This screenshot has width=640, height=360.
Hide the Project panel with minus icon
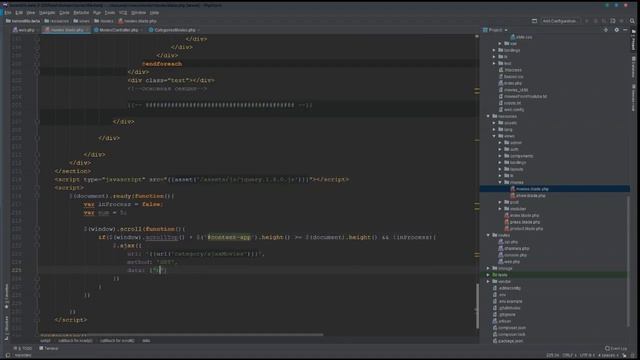pyautogui.click(x=625, y=30)
